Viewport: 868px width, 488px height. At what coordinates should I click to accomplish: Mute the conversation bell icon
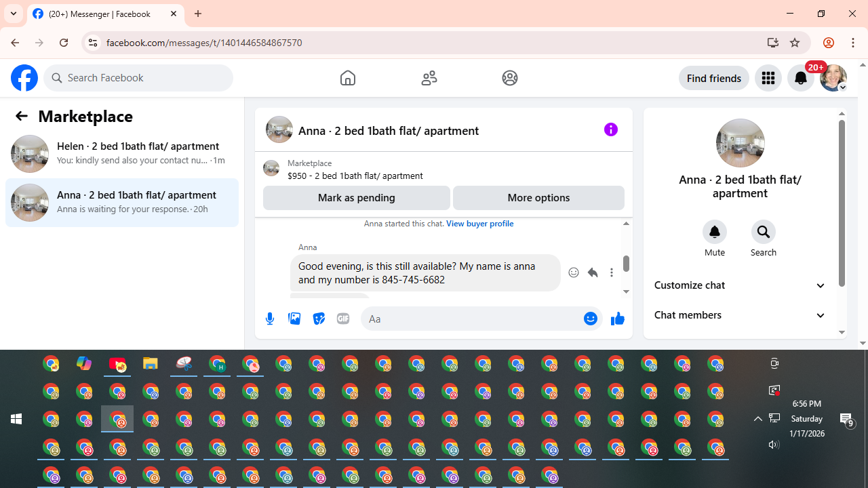715,232
